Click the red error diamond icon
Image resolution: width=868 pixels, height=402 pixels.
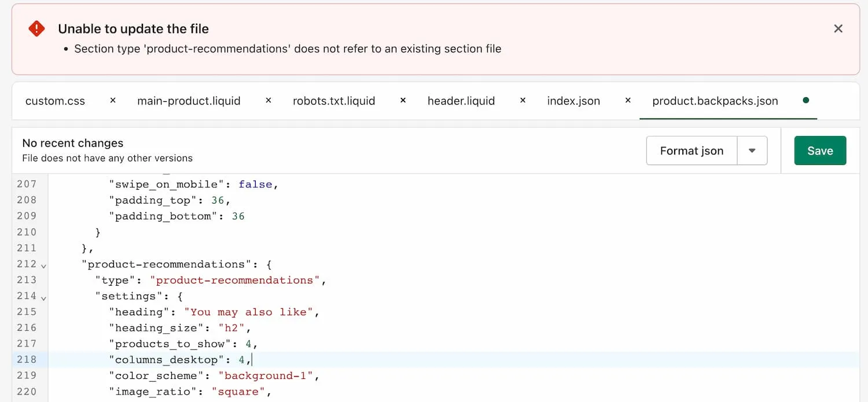36,28
